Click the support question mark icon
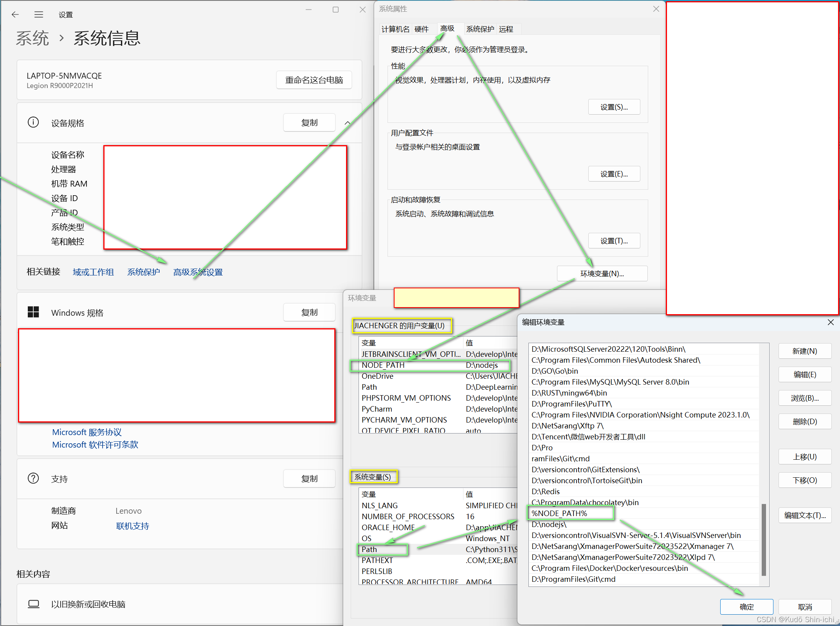This screenshot has width=840, height=626. 33,478
